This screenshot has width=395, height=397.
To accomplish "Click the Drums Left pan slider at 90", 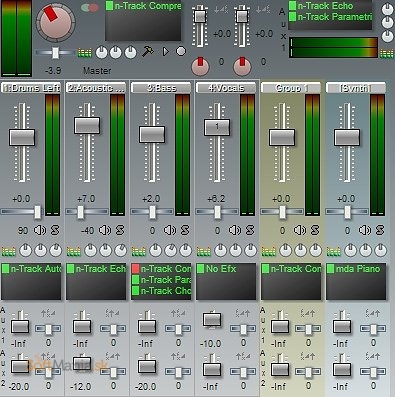I will pos(38,212).
